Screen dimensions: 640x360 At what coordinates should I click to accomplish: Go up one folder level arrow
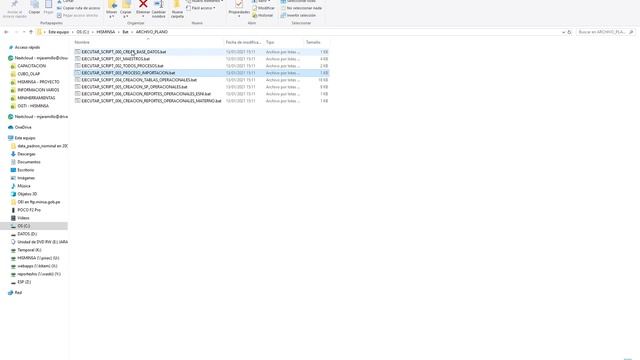click(31, 32)
